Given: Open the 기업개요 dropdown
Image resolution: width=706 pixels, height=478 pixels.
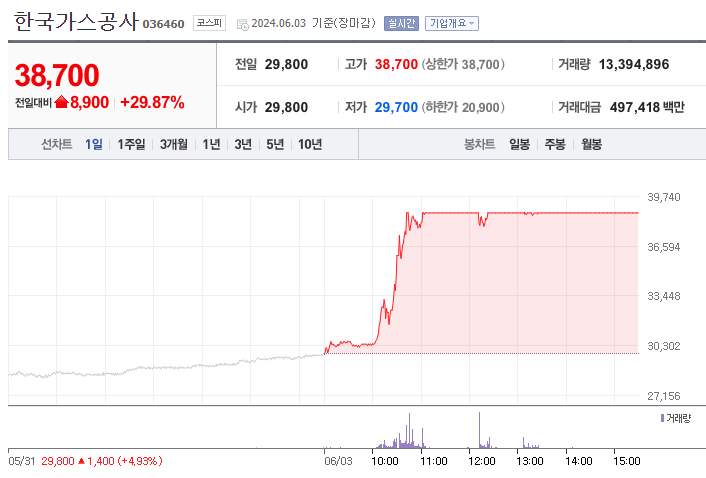Looking at the screenshot, I should 452,23.
